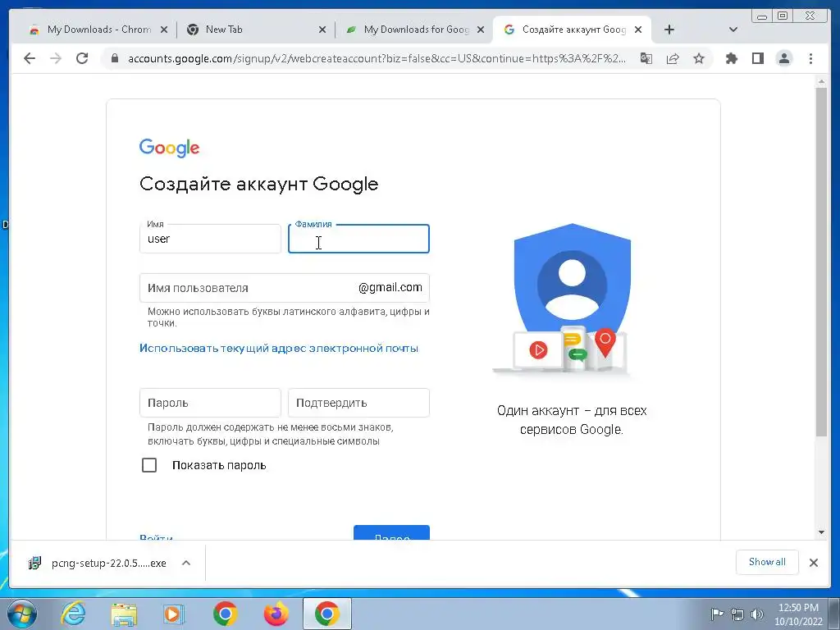Close the My Downloads - Chrome tab
The height and width of the screenshot is (630, 840).
coord(164,30)
